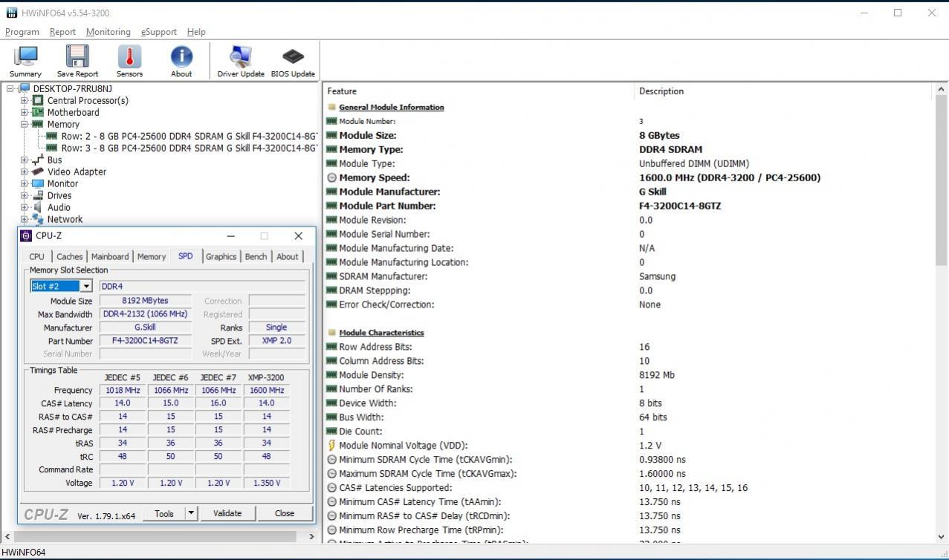Open the Sensors thermometer icon
Image resolution: width=949 pixels, height=560 pixels.
point(129,59)
